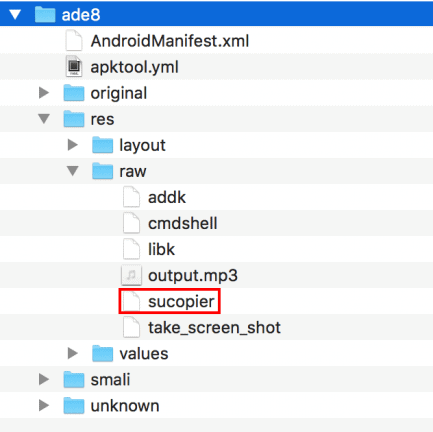Expand the values folder triangle
The height and width of the screenshot is (432, 433).
[x=73, y=353]
